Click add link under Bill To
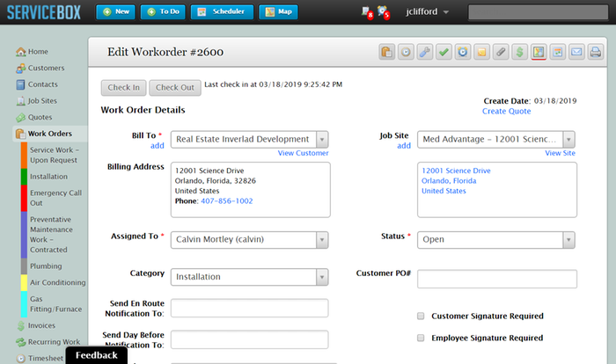This screenshot has height=364, width=616. coord(158,146)
